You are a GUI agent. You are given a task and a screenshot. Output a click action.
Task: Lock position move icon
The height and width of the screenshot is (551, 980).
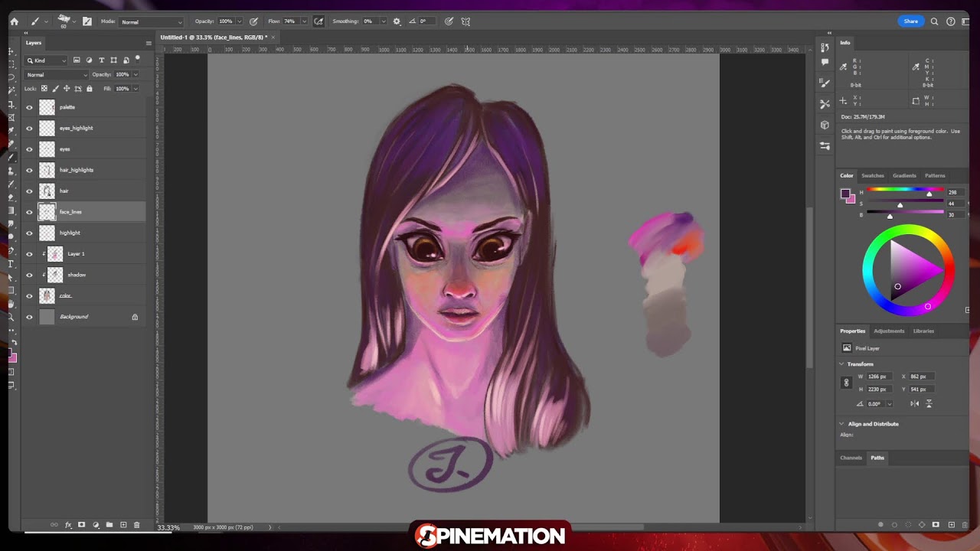point(67,89)
